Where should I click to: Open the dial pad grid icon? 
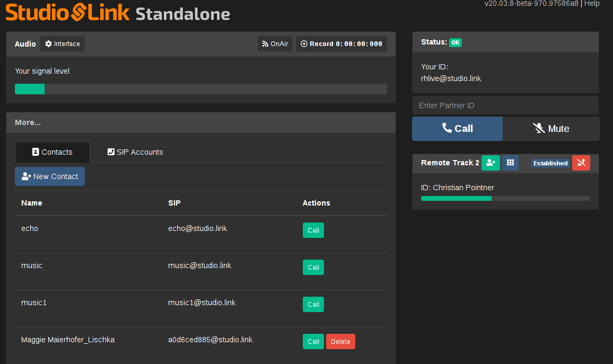point(510,163)
